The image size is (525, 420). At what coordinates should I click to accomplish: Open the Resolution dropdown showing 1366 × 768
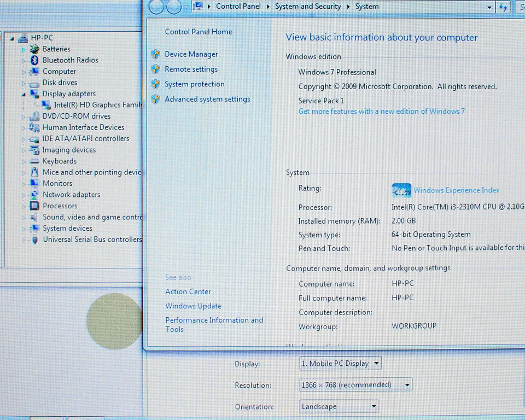coord(355,385)
